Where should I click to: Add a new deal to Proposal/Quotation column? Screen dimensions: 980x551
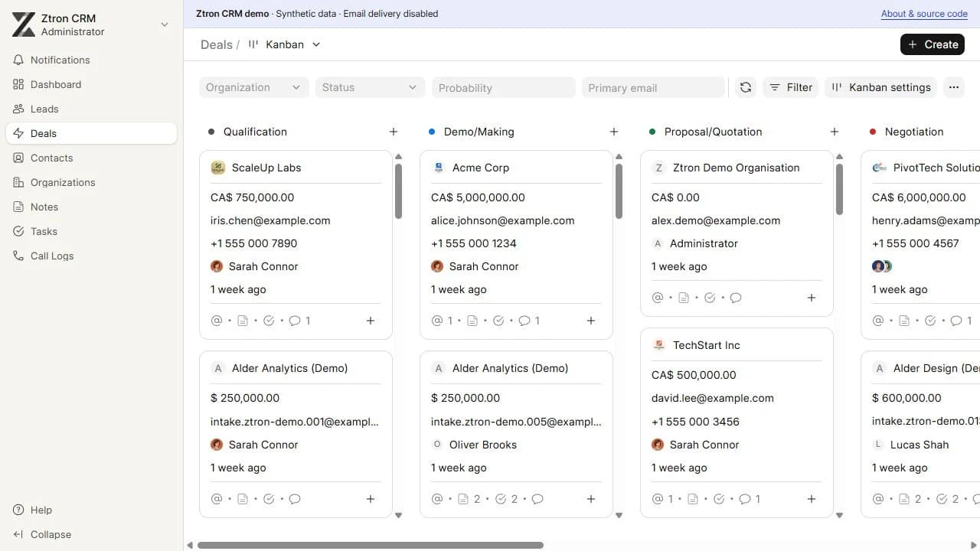coord(835,132)
